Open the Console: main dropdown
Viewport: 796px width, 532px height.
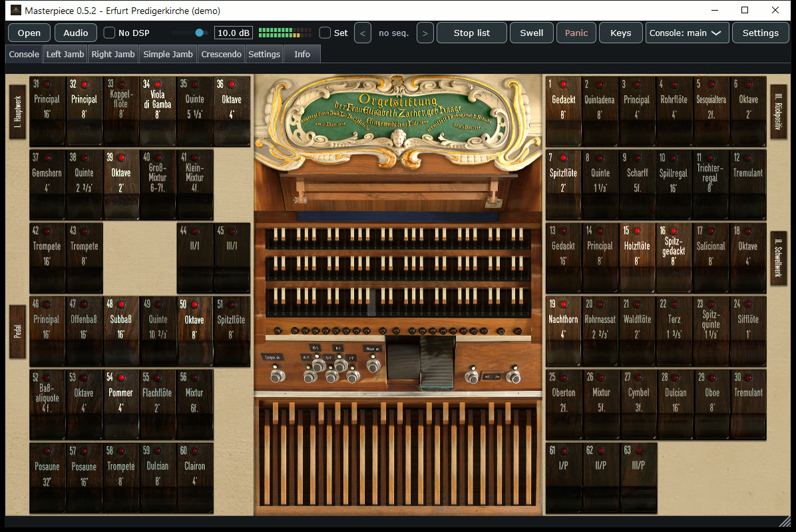click(x=687, y=33)
